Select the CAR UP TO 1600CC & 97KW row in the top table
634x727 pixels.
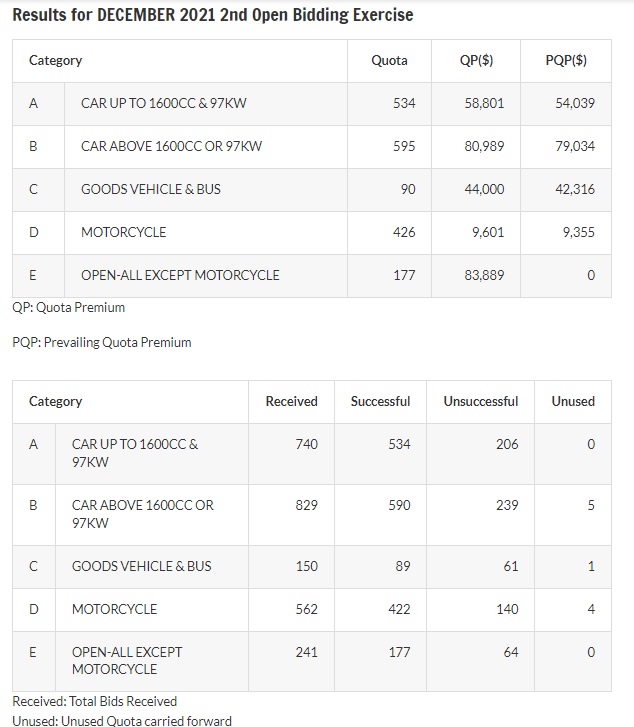tap(312, 103)
